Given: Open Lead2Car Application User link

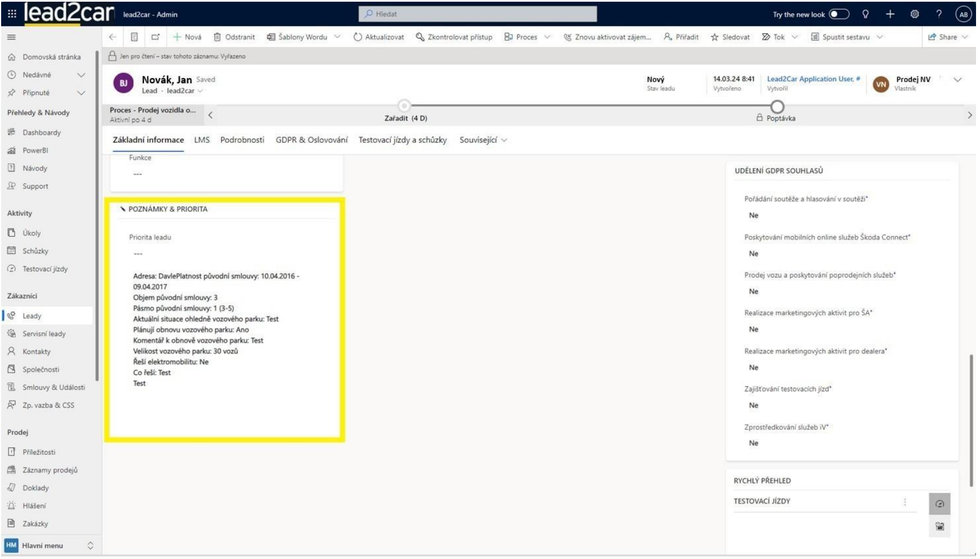Looking at the screenshot, I should (x=812, y=79).
